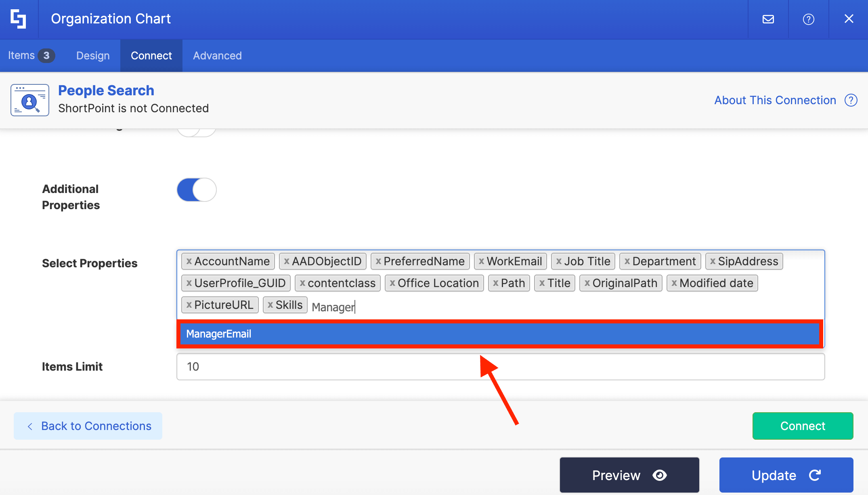Click the Organization Chart title text
Image resolution: width=868 pixels, height=495 pixels.
pos(111,19)
